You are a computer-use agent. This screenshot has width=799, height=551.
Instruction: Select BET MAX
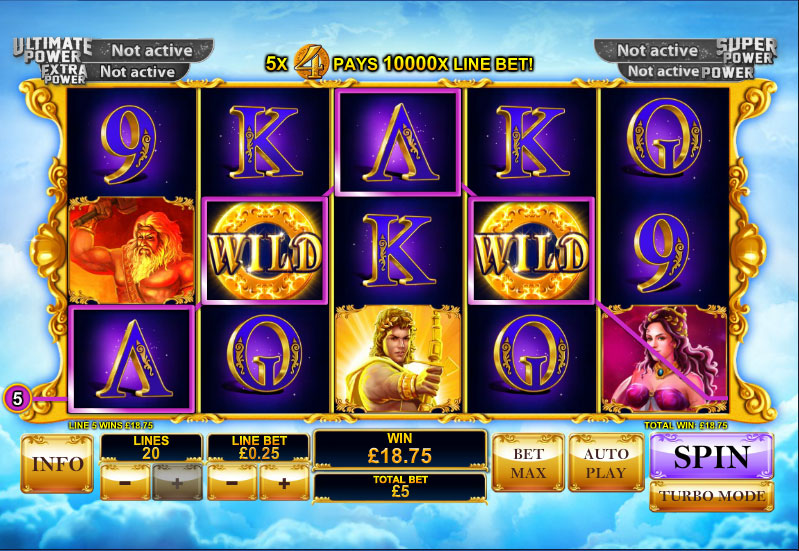tap(528, 462)
